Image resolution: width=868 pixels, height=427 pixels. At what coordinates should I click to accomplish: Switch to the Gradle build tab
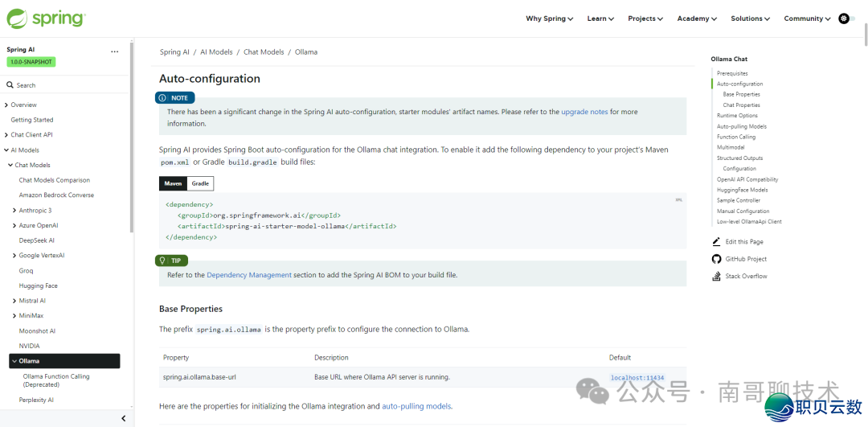200,183
